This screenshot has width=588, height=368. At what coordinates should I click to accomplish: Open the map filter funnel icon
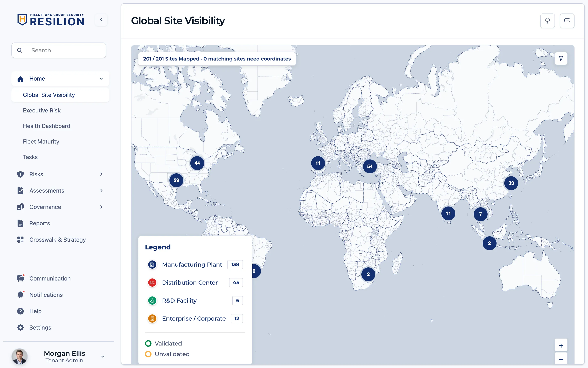click(x=561, y=58)
